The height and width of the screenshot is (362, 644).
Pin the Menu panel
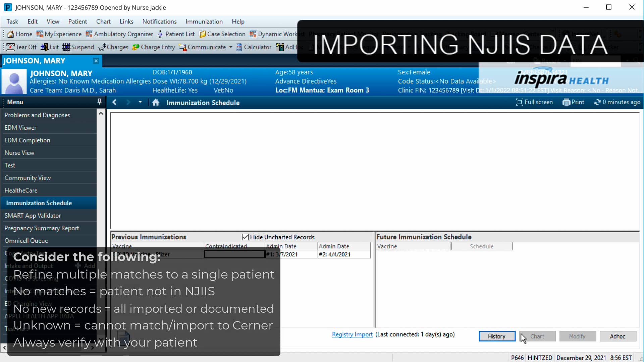pyautogui.click(x=99, y=102)
